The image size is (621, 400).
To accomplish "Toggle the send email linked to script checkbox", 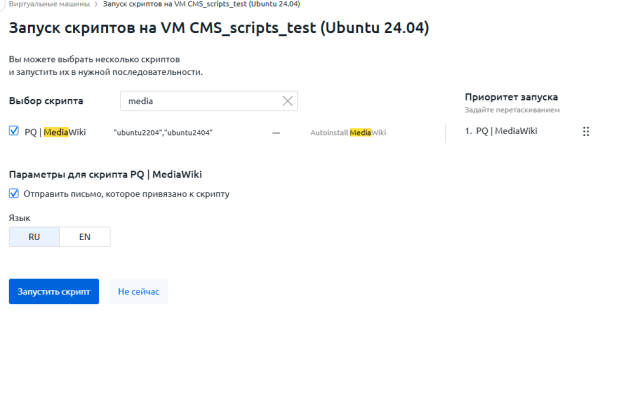I will click(14, 194).
